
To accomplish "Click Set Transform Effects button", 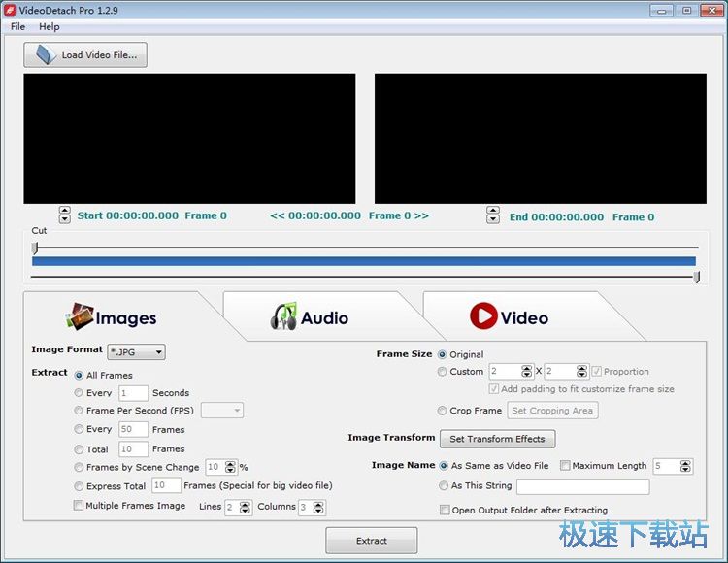I will pos(497,439).
